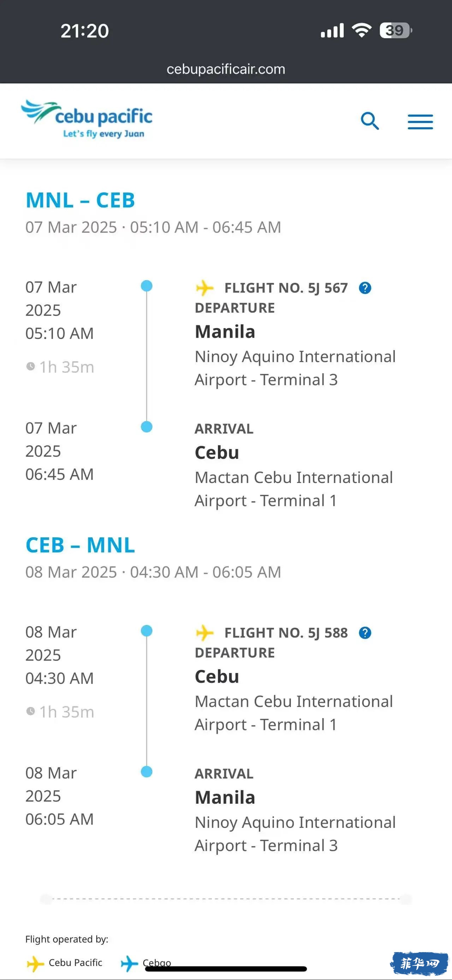Click the clock icon for return flight duration
The image size is (452, 980).
[30, 711]
